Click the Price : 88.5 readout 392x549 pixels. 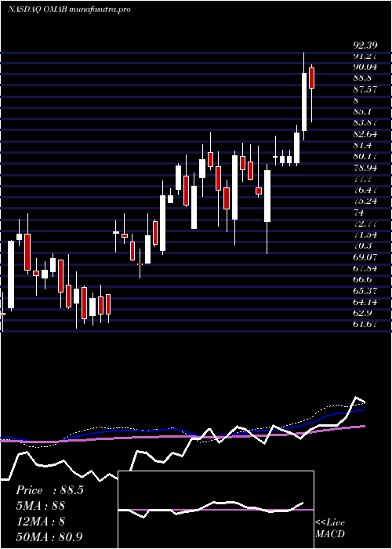coord(49,490)
